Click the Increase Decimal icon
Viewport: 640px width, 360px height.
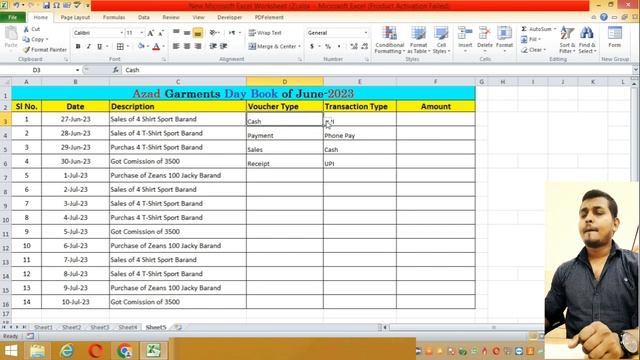[x=354, y=47]
